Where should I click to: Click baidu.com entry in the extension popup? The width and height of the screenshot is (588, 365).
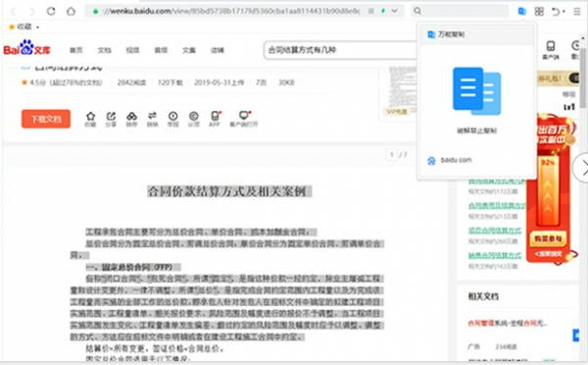tap(450, 160)
